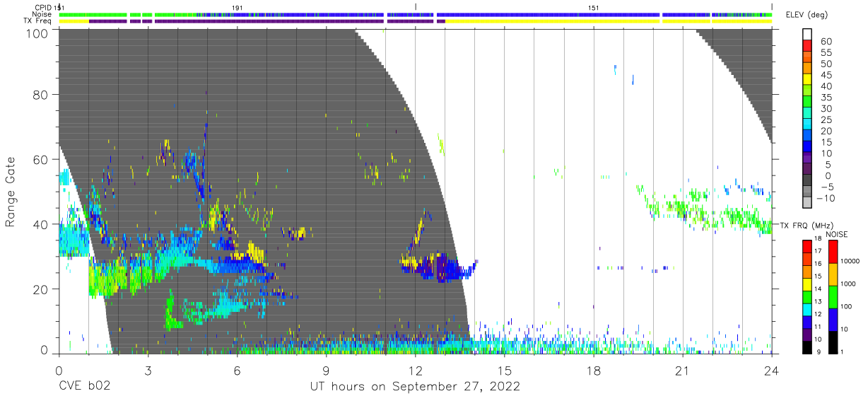Click the 24 tick label on the UT hours axis
Screen dimensions: 868x401
[772, 370]
